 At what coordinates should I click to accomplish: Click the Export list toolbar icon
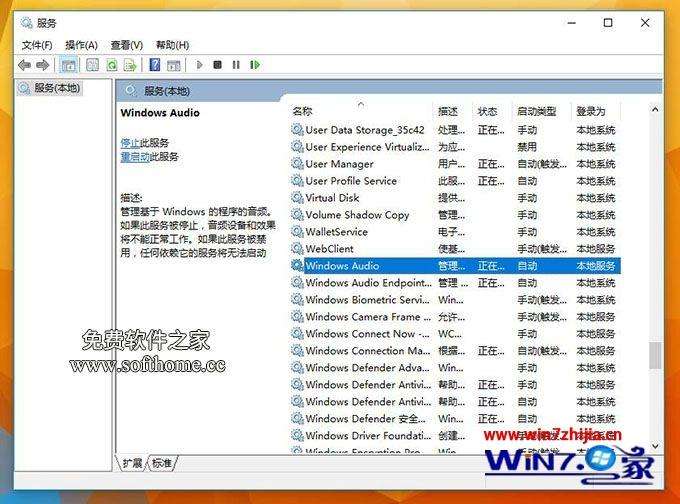pos(130,65)
